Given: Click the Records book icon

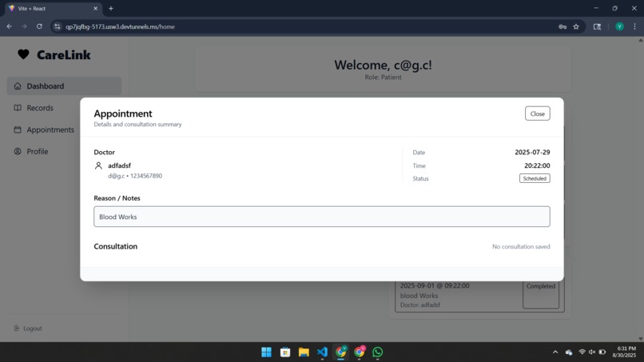Looking at the screenshot, I should tap(18, 108).
